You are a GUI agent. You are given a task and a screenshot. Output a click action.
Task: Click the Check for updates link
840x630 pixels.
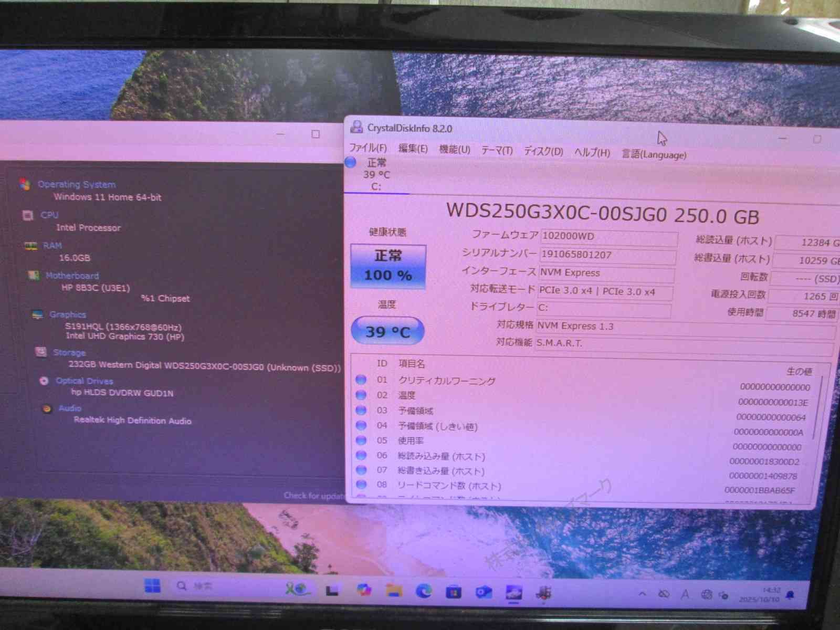tap(313, 496)
